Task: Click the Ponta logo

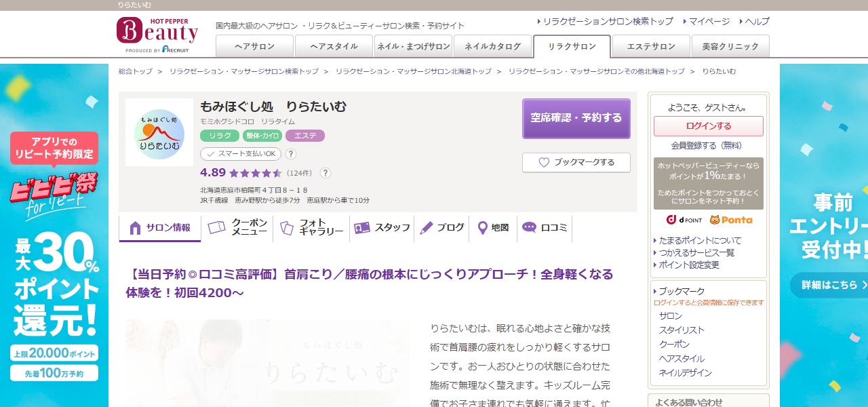Action: [x=731, y=220]
